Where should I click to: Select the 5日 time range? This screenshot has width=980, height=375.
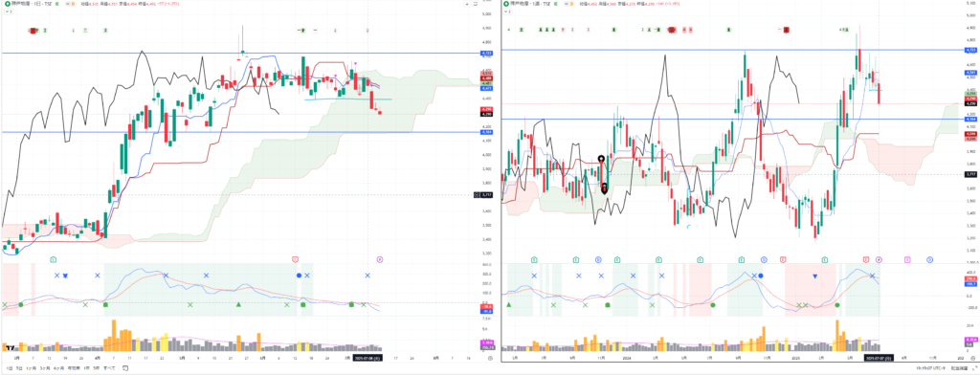(x=19, y=368)
